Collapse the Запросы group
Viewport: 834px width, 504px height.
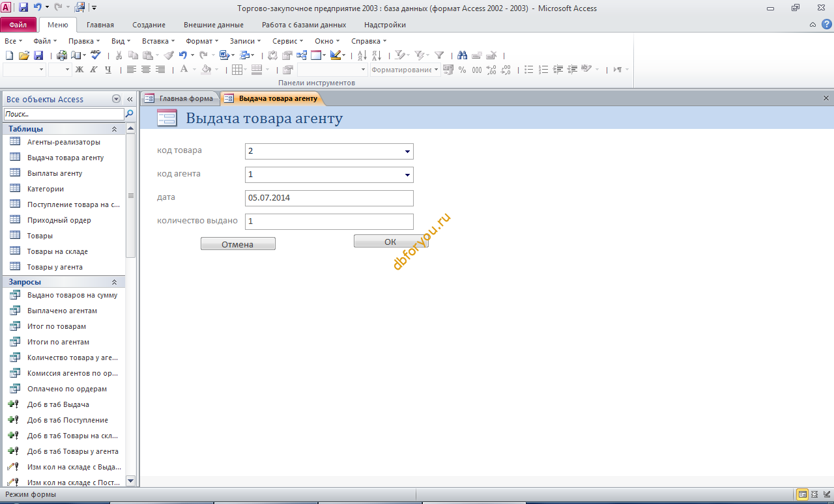click(115, 282)
